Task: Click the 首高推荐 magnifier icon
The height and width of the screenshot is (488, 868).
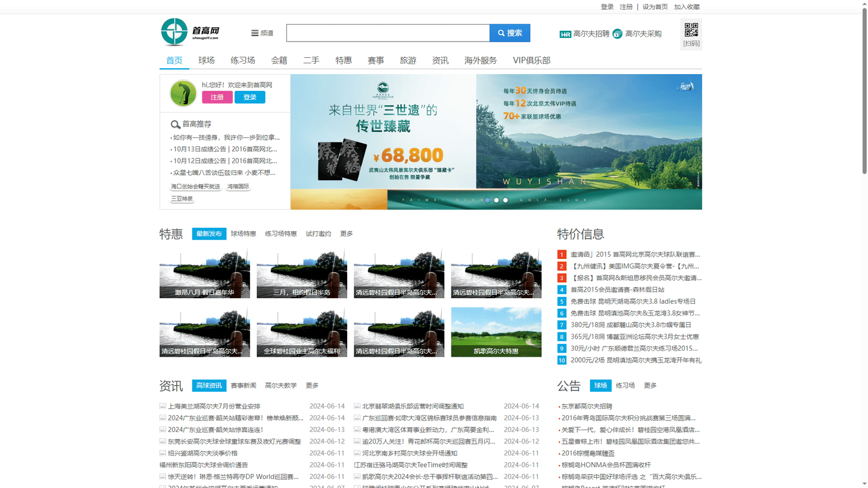Action: (x=175, y=125)
